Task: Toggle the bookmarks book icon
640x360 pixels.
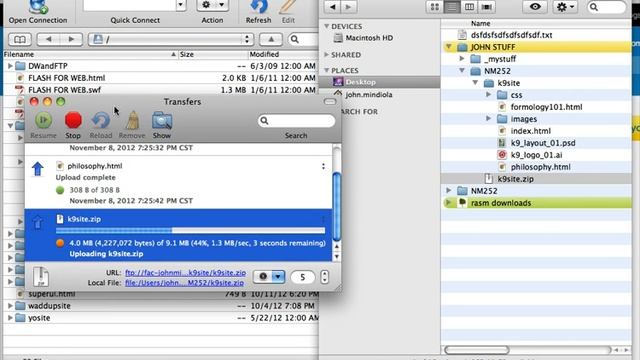Action: tap(20, 40)
